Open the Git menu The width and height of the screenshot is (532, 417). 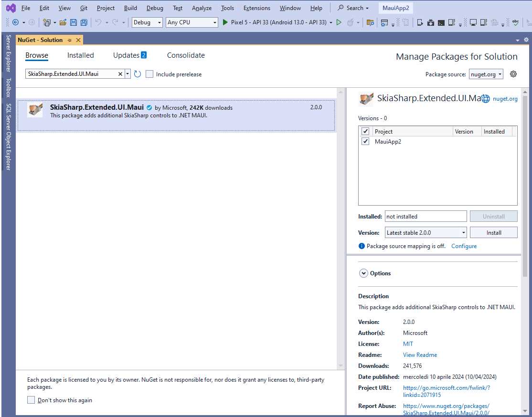[84, 8]
